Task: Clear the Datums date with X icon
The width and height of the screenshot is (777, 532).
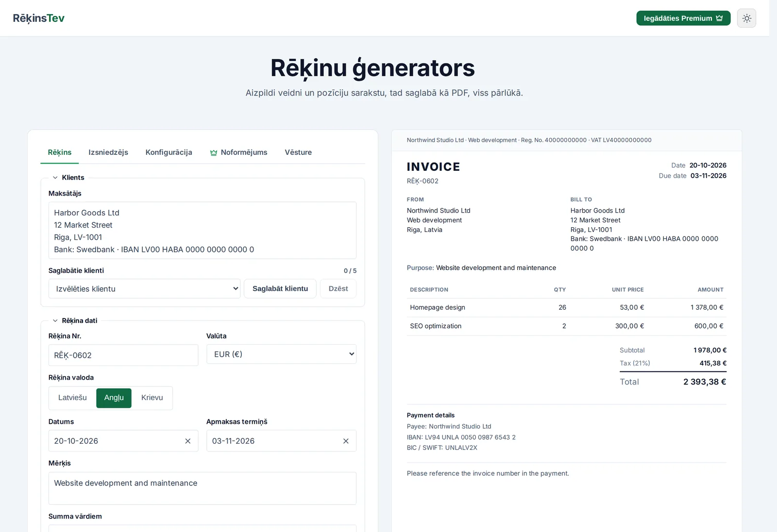Action: click(188, 441)
